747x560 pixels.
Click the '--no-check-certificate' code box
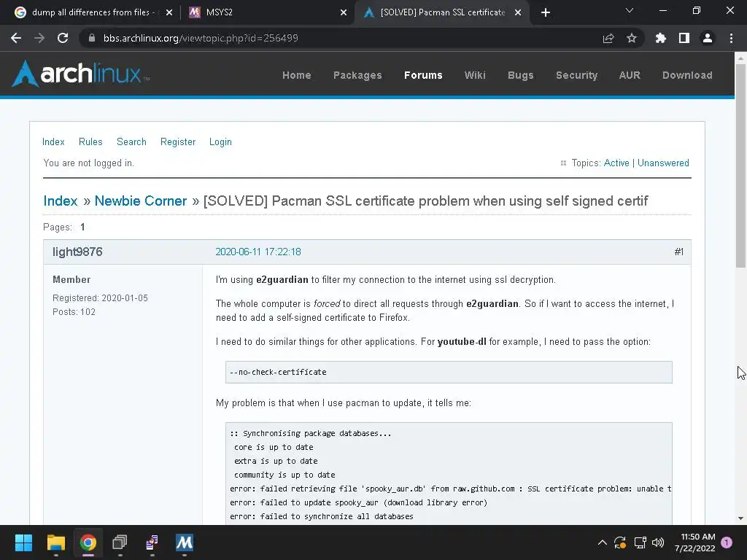tap(449, 372)
